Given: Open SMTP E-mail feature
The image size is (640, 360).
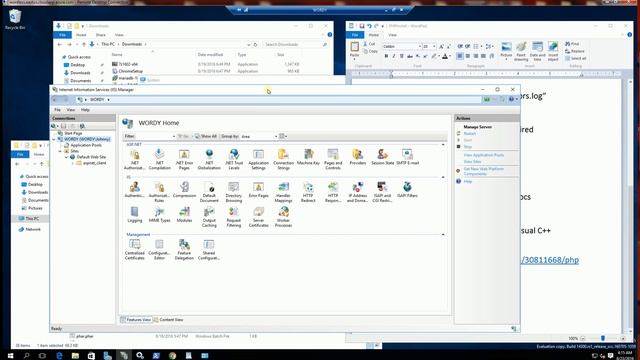Looking at the screenshot, I should point(407,157).
